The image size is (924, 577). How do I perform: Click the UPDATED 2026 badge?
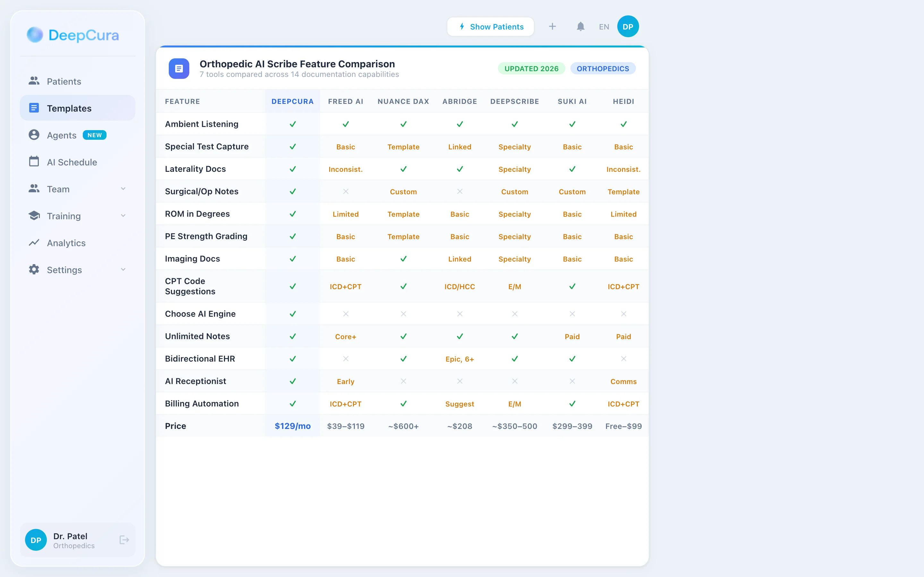[x=531, y=69]
